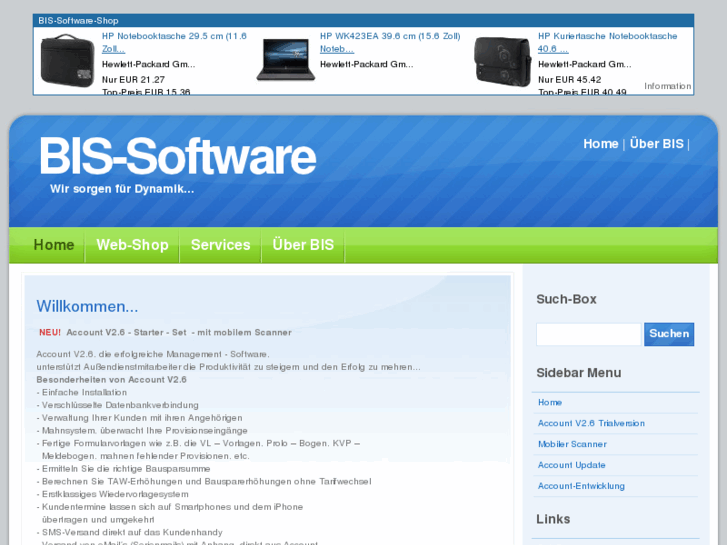
Task: Click the HP messenger bag thumbnail
Action: (504, 61)
